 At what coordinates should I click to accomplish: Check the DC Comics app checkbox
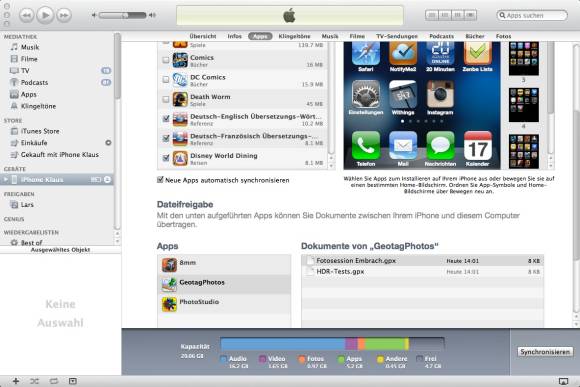click(166, 80)
